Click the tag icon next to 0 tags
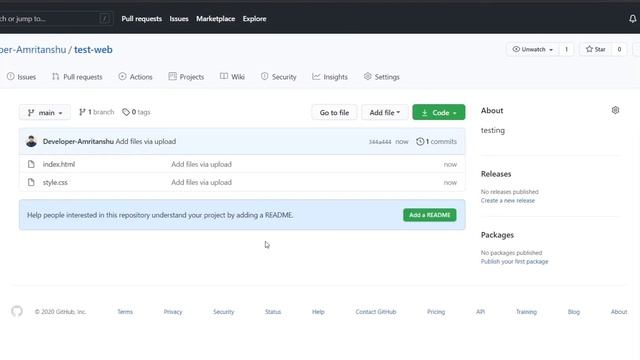The height and width of the screenshot is (360, 640). [126, 112]
